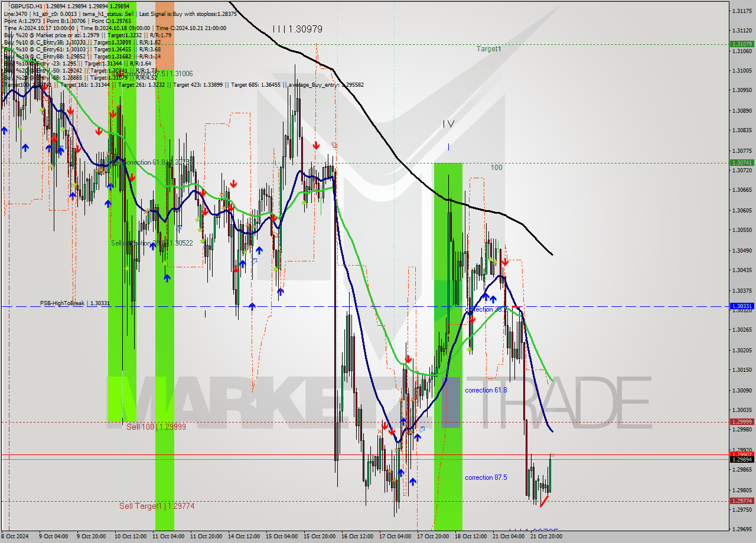
Task: Click the 1.31175 price axis label
Action: [742, 11]
